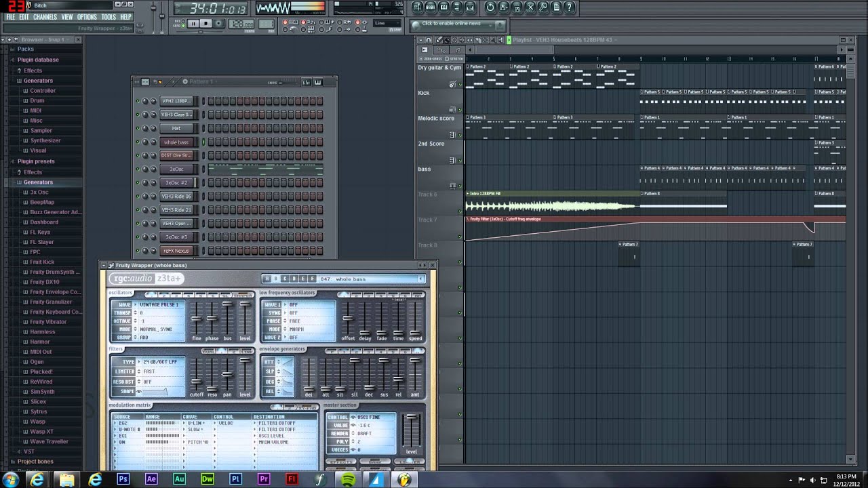Image resolution: width=868 pixels, height=488 pixels.
Task: Toggle keyboard editor in step sequencer
Action: coord(317,82)
